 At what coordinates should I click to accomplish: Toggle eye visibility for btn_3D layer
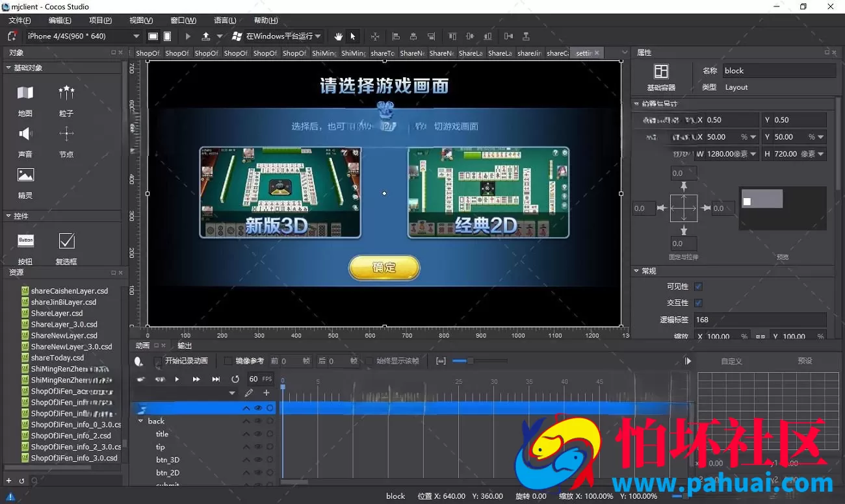tap(258, 460)
